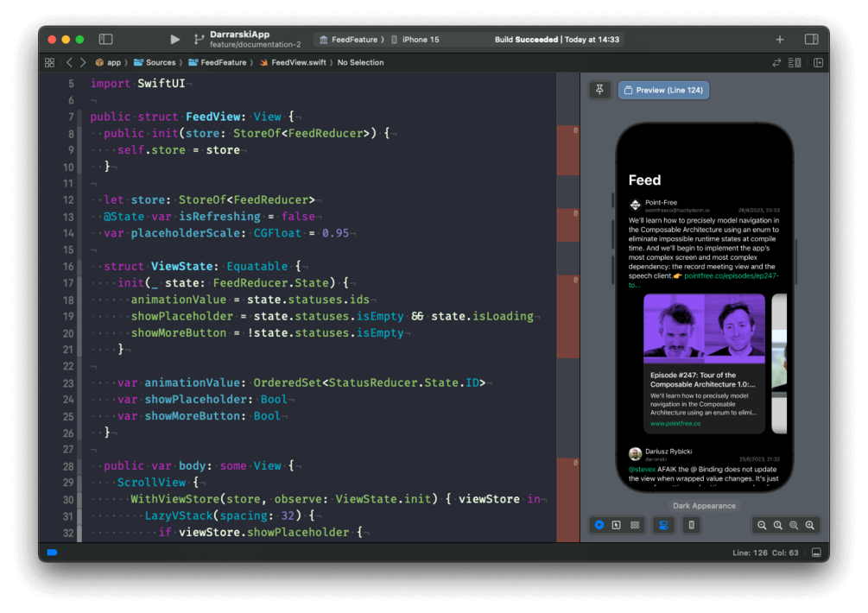Switch preview to Selectable mode

616,524
